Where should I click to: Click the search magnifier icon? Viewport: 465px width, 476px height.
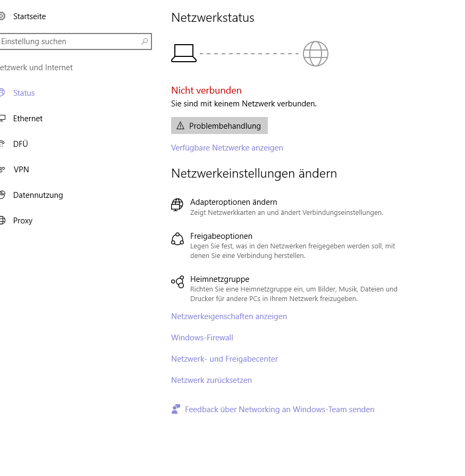(x=145, y=41)
